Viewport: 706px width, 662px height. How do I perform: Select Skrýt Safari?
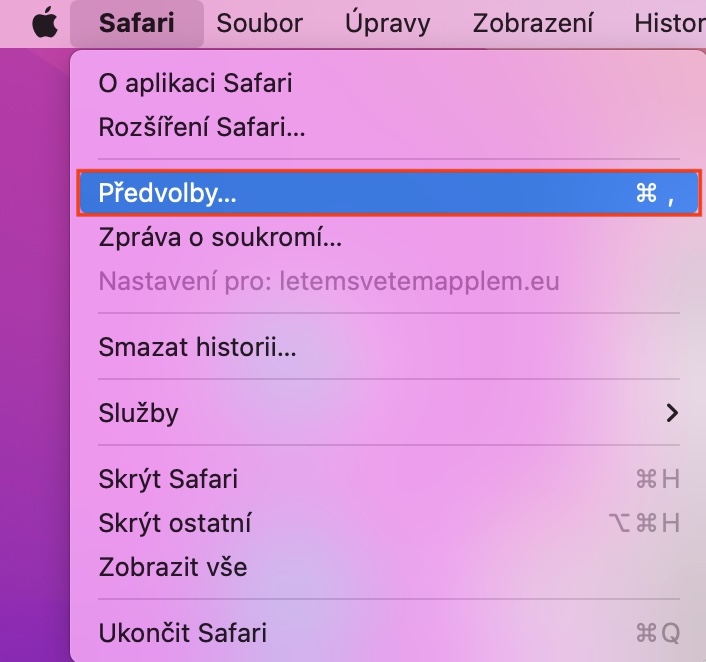point(168,479)
